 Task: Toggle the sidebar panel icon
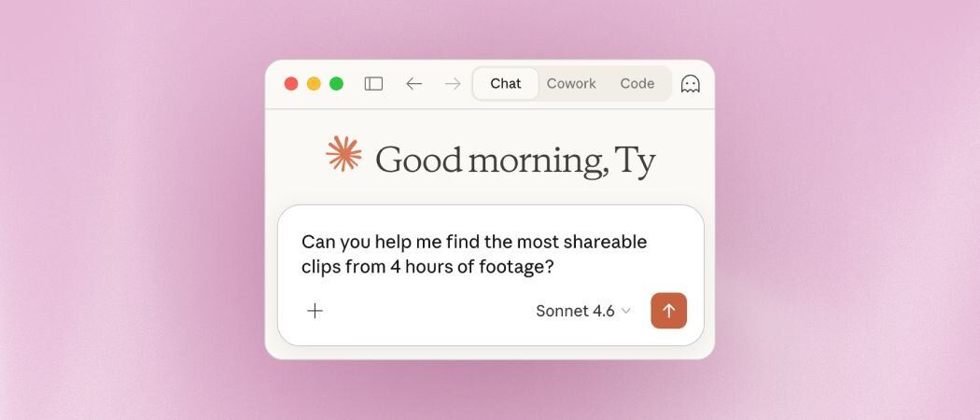[x=373, y=84]
